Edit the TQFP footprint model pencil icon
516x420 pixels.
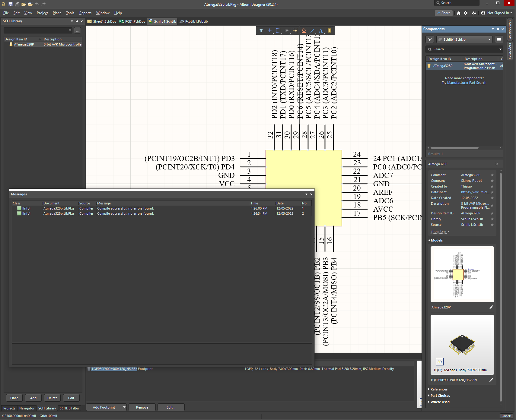point(491,380)
